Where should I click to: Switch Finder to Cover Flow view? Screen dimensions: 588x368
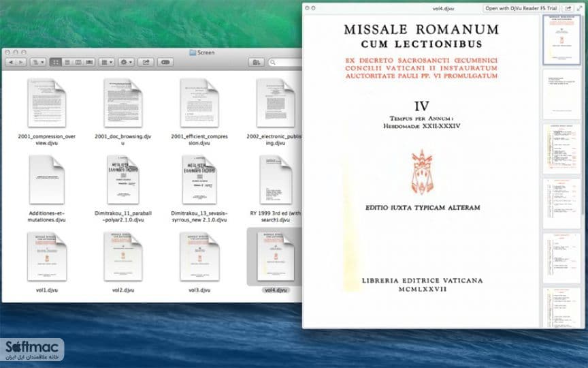pyautogui.click(x=89, y=62)
